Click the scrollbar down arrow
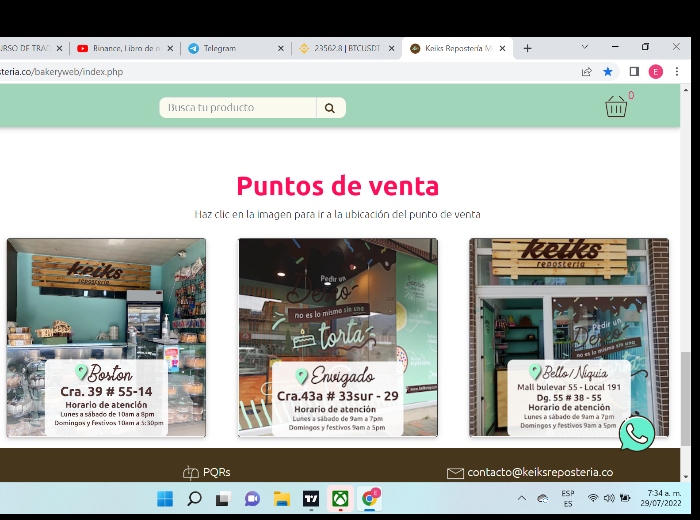The height and width of the screenshot is (520, 700). [x=686, y=477]
